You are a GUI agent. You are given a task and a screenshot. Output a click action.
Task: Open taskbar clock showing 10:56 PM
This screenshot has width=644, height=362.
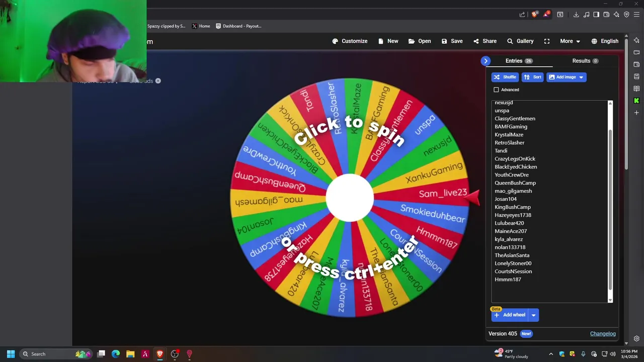click(x=629, y=354)
